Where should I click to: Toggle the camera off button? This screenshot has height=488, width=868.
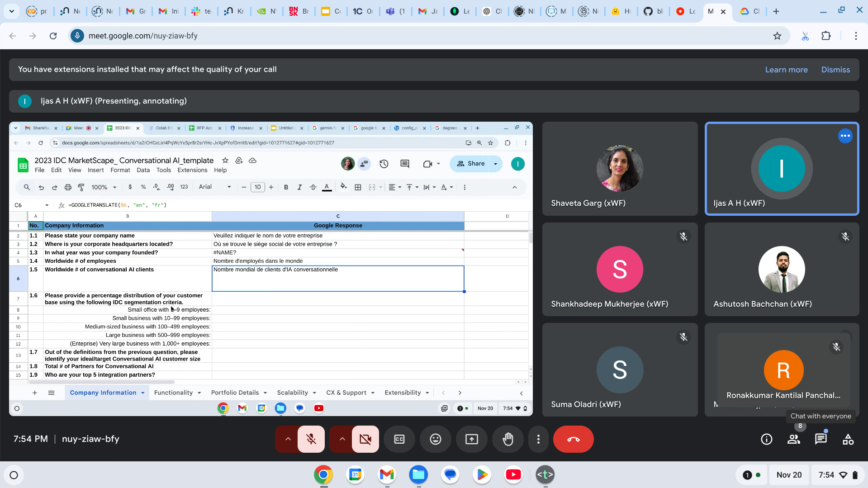[365, 439]
